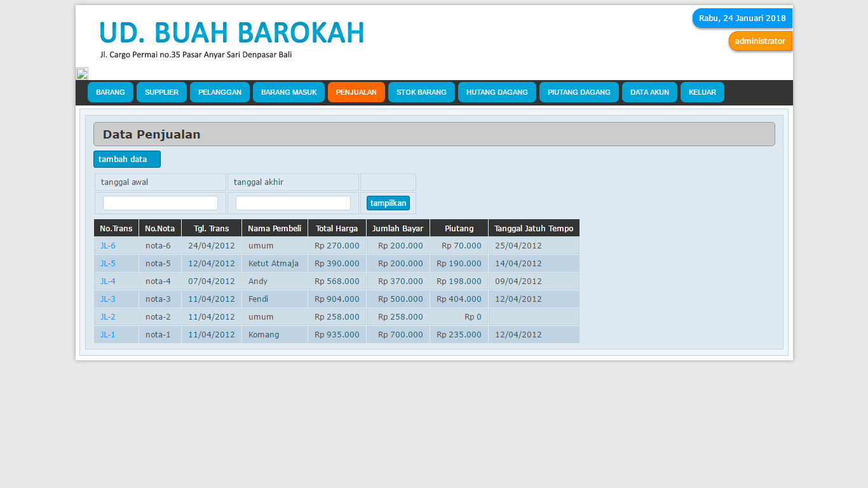Click the Nama Pembeli column header
The width and height of the screenshot is (868, 488).
pos(275,228)
